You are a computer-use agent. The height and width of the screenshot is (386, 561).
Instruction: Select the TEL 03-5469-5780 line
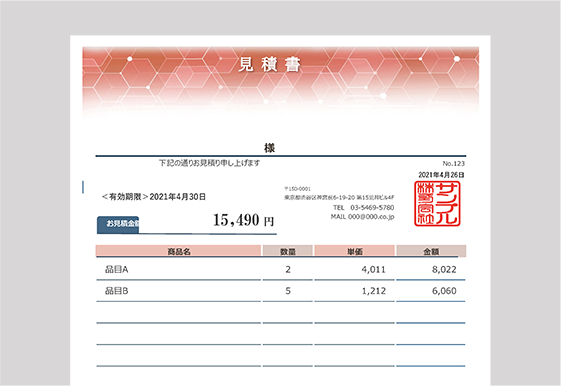point(364,207)
